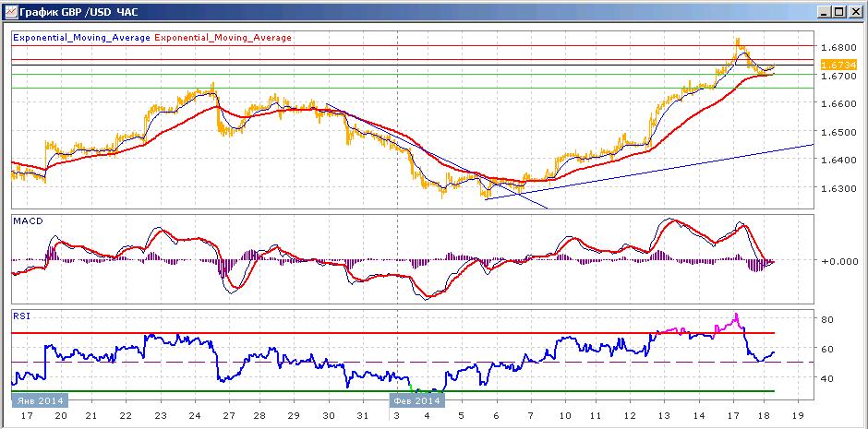Click the Фев 2014 month marker
This screenshot has width=868, height=429.
pyautogui.click(x=416, y=400)
